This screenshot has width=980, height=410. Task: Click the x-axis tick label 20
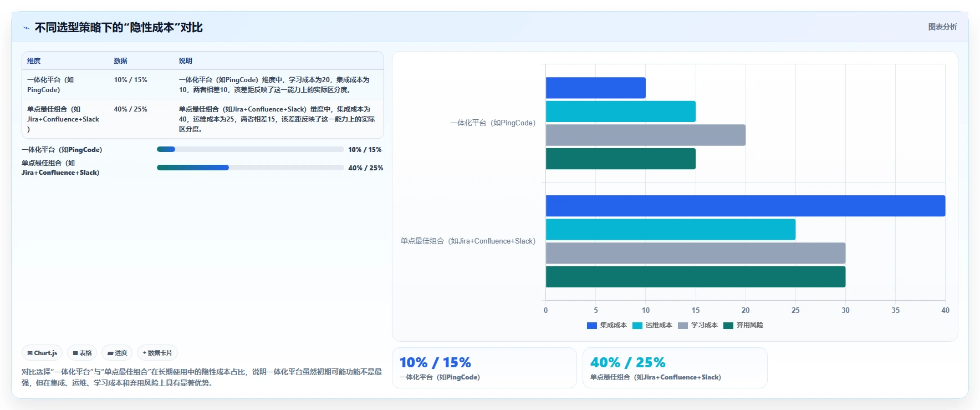[746, 310]
